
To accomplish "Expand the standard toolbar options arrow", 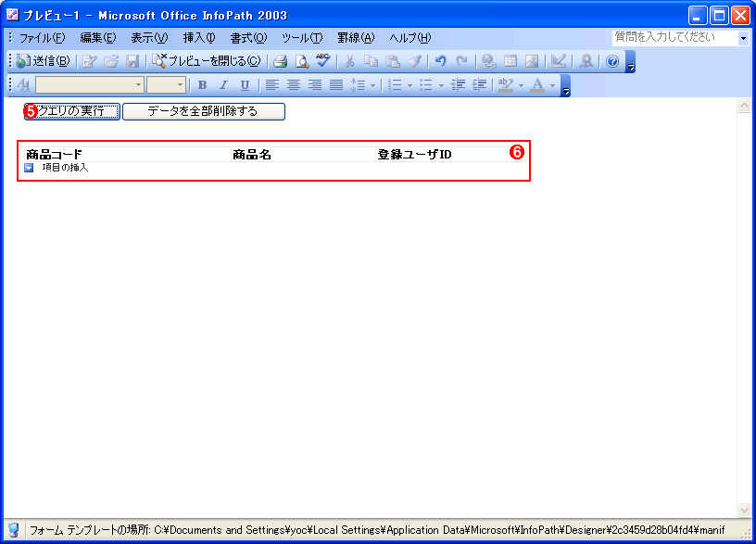I will (x=630, y=62).
